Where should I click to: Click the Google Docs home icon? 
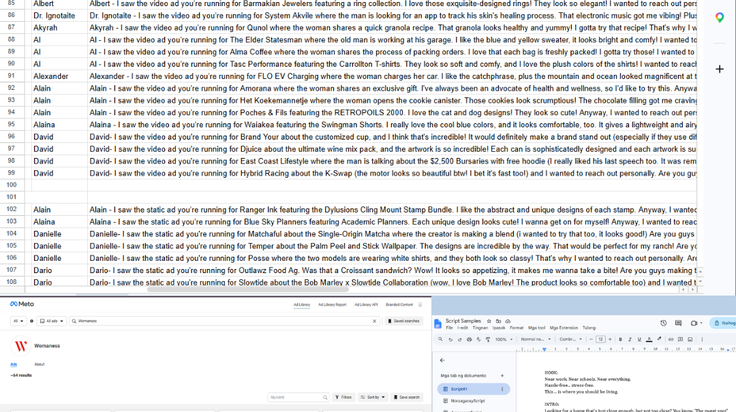[437, 324]
